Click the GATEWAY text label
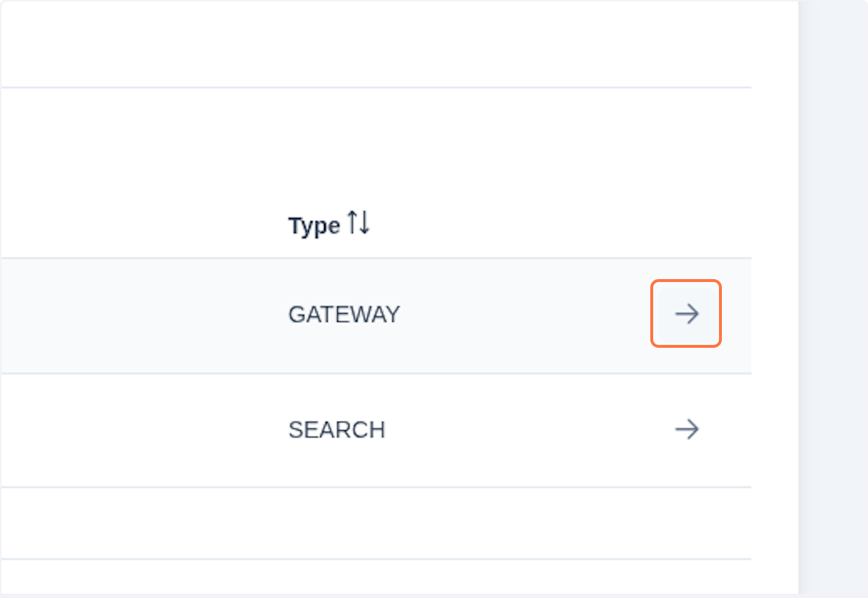This screenshot has height=598, width=868. (344, 314)
